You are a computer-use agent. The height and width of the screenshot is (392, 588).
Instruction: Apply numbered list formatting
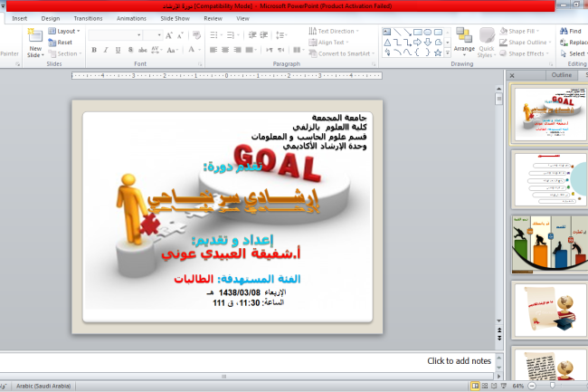232,35
